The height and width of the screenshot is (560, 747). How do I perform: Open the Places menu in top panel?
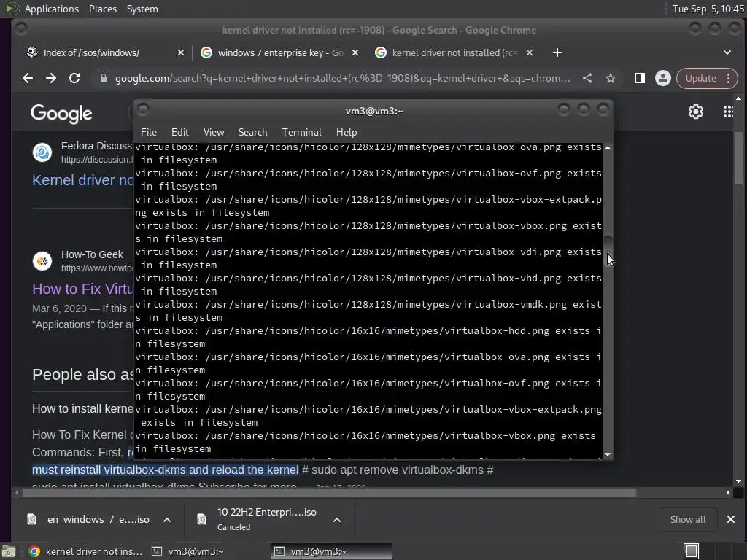click(x=103, y=9)
